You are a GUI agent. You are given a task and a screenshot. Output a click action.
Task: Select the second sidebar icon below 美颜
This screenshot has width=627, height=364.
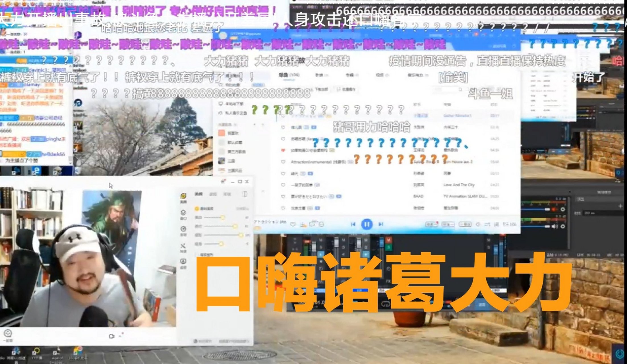pos(183,215)
